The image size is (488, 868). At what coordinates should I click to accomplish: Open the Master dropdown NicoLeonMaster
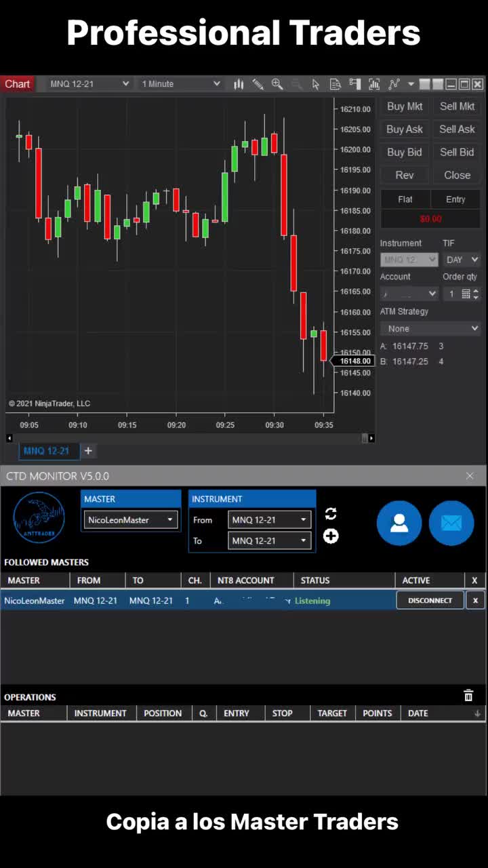131,520
